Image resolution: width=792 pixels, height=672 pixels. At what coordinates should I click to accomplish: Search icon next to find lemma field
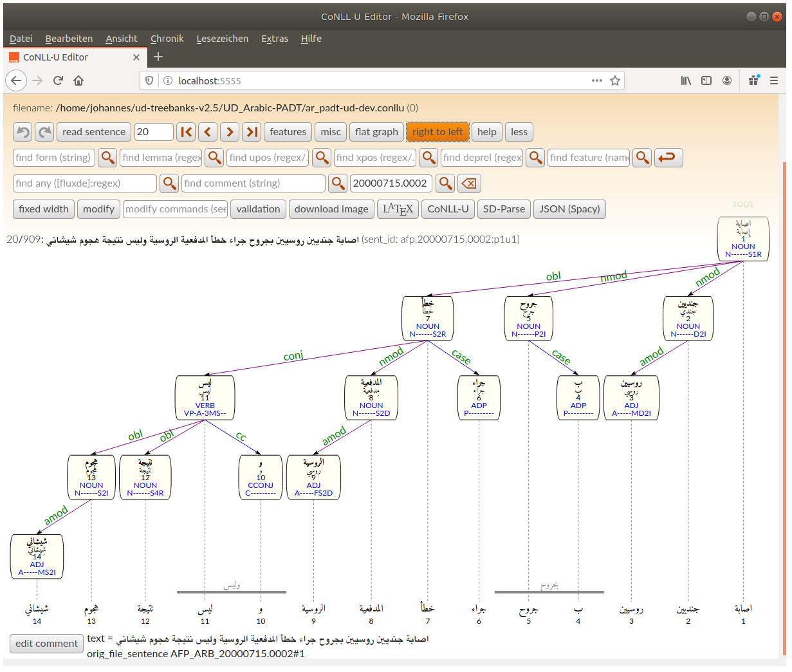(215, 158)
